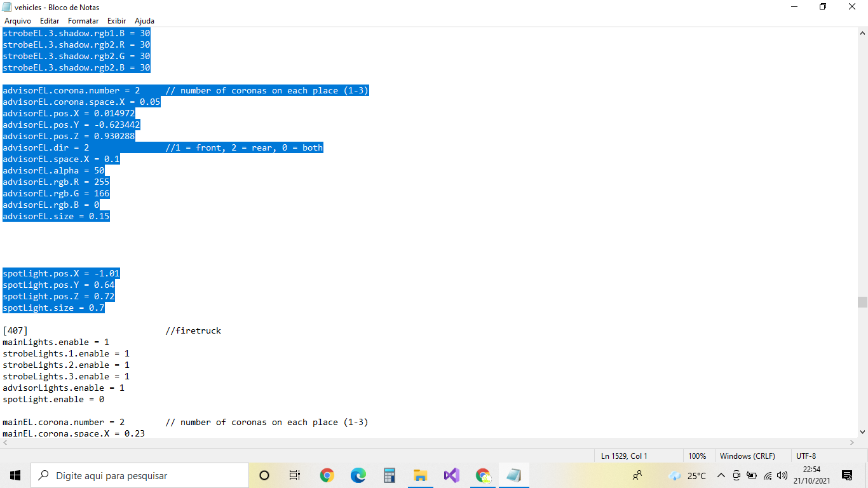Image resolution: width=868 pixels, height=488 pixels.
Task: Click the line 'advisorEL.rgb.R = 255'
Action: click(x=56, y=182)
